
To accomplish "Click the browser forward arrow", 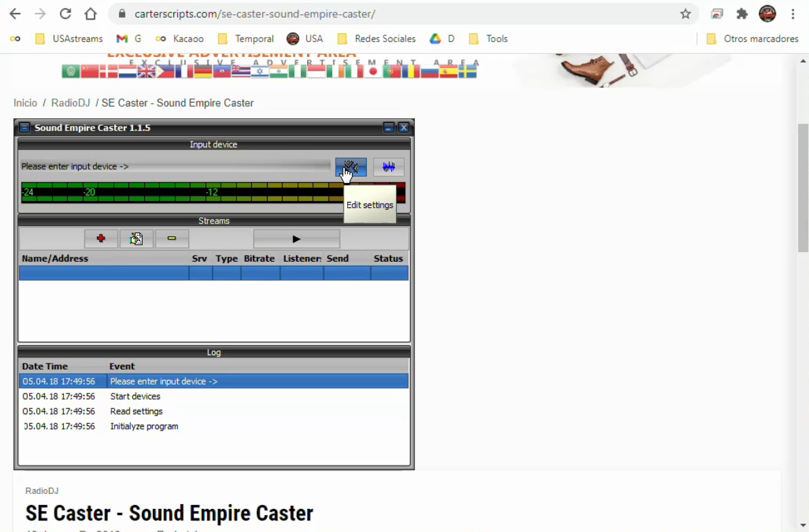I will (x=39, y=14).
